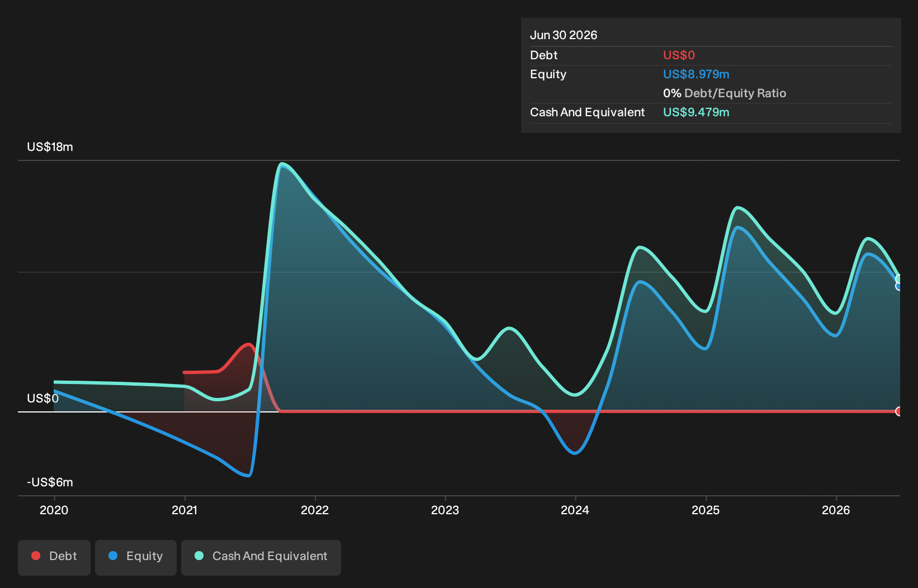
Task: Click the red Debt endpoint marker at Jun 2026
Action: click(x=899, y=411)
